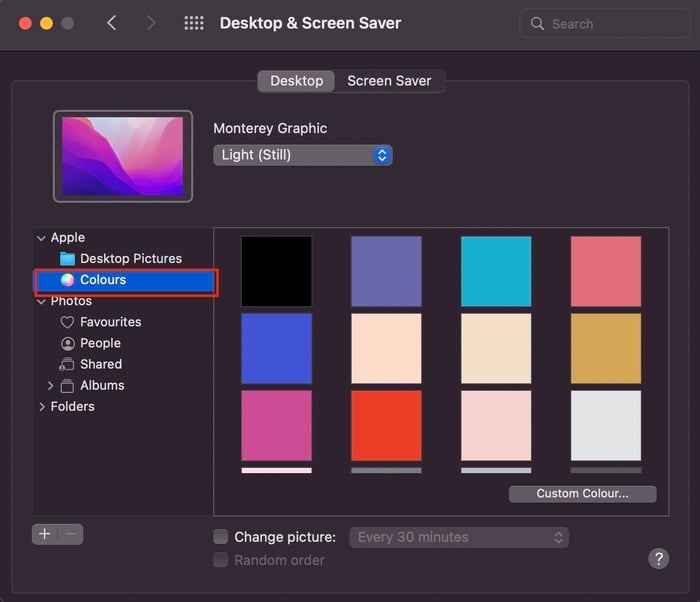Collapse the Photos section chevron
The image size is (700, 602).
pos(42,302)
